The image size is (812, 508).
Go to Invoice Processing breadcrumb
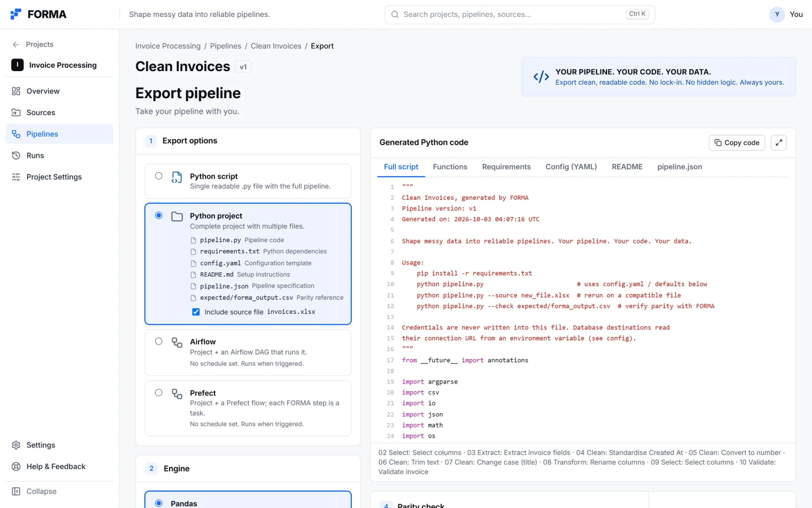pyautogui.click(x=168, y=46)
